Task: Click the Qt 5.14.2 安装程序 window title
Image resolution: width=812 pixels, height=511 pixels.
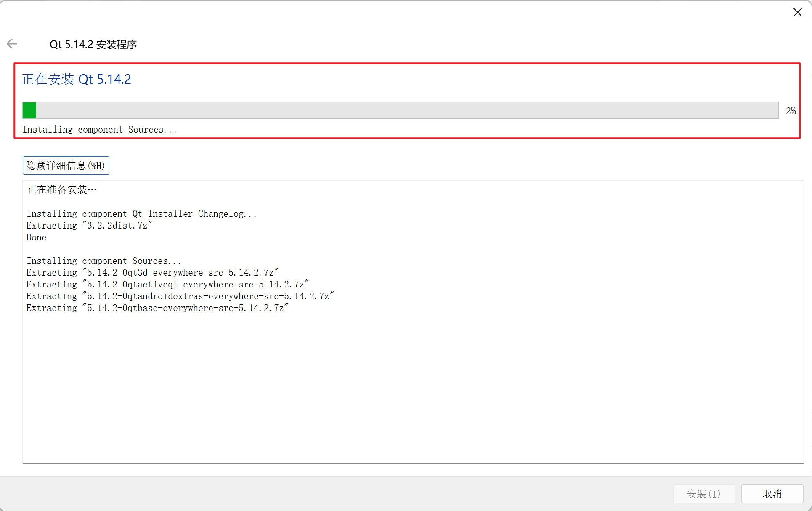Action: [93, 44]
